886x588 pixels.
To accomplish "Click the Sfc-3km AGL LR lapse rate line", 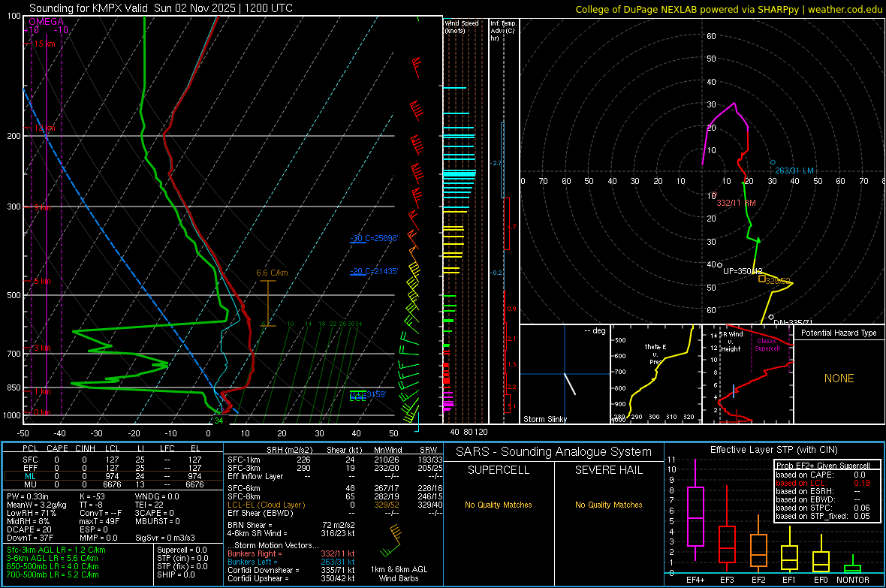I will [56, 550].
